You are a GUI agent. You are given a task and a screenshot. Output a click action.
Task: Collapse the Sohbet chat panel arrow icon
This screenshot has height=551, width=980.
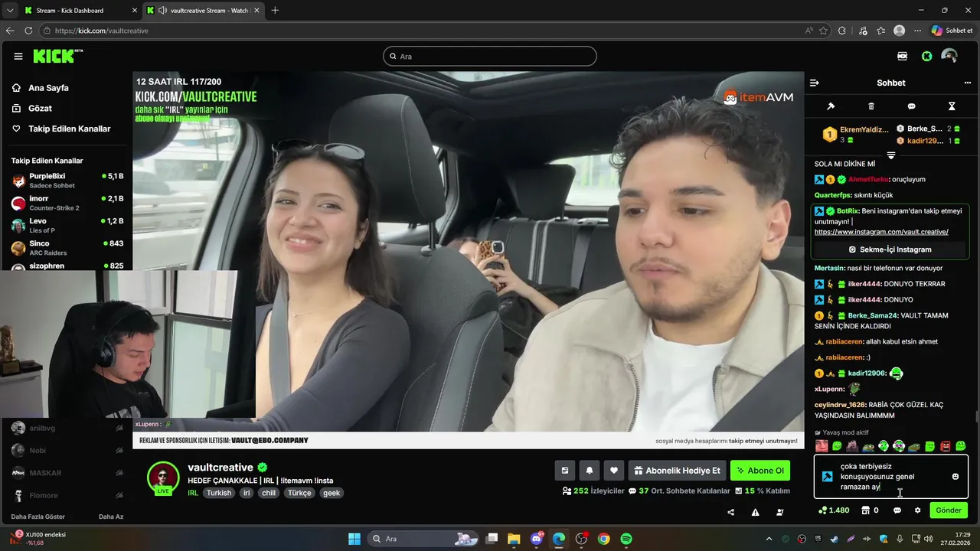tap(815, 83)
